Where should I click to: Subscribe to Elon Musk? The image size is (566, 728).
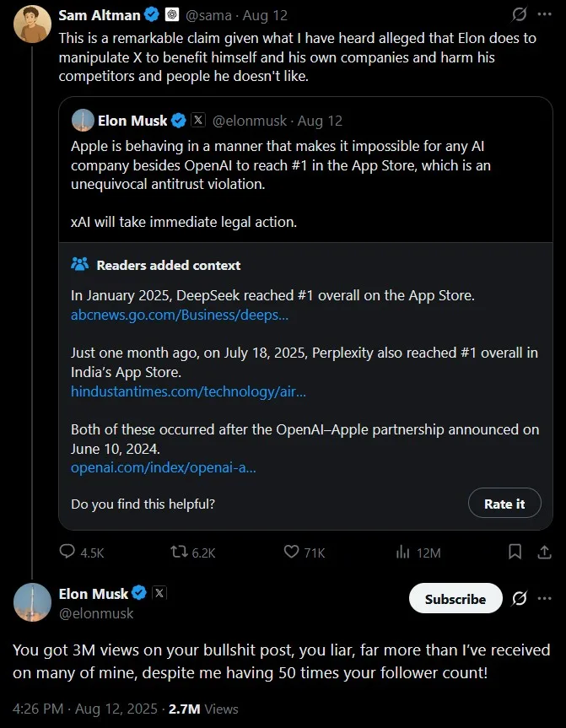click(x=455, y=599)
